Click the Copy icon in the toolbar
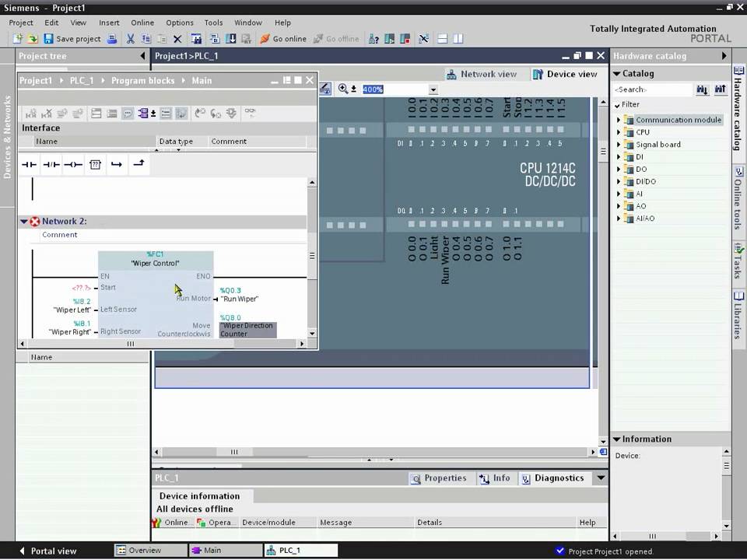Viewport: 747px width, 560px height. click(x=146, y=39)
